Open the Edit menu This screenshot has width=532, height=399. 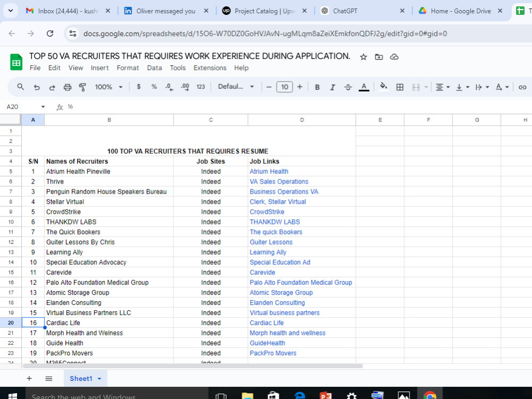pos(54,68)
